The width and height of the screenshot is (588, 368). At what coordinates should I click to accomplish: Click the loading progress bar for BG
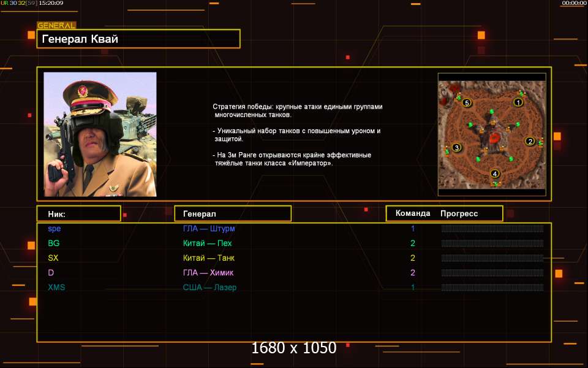point(492,243)
